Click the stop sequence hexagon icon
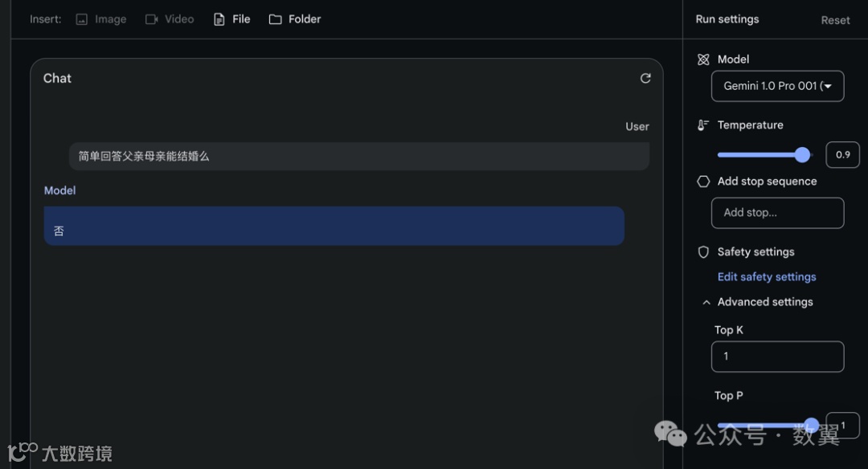868x469 pixels. coord(703,181)
